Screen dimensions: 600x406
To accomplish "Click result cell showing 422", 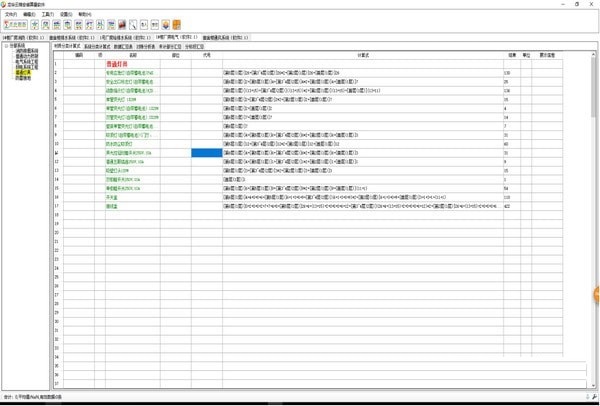I will pyautogui.click(x=512, y=206).
